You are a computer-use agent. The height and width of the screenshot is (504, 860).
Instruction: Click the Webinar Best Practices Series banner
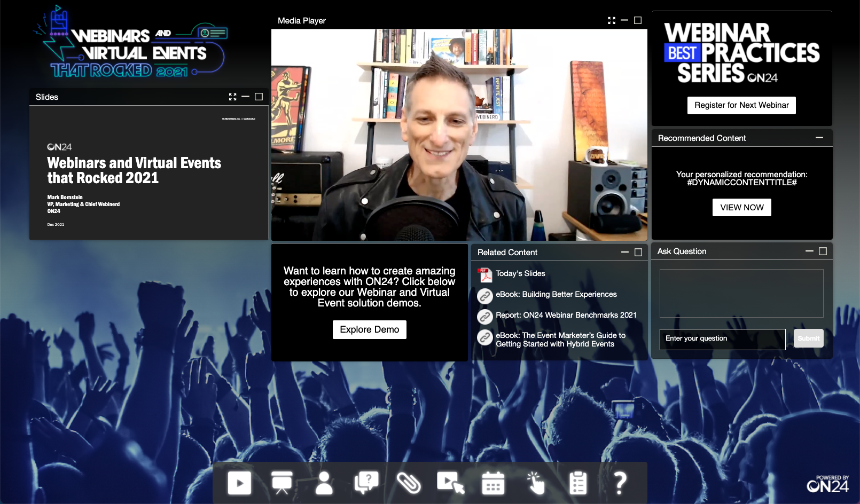pos(741,53)
